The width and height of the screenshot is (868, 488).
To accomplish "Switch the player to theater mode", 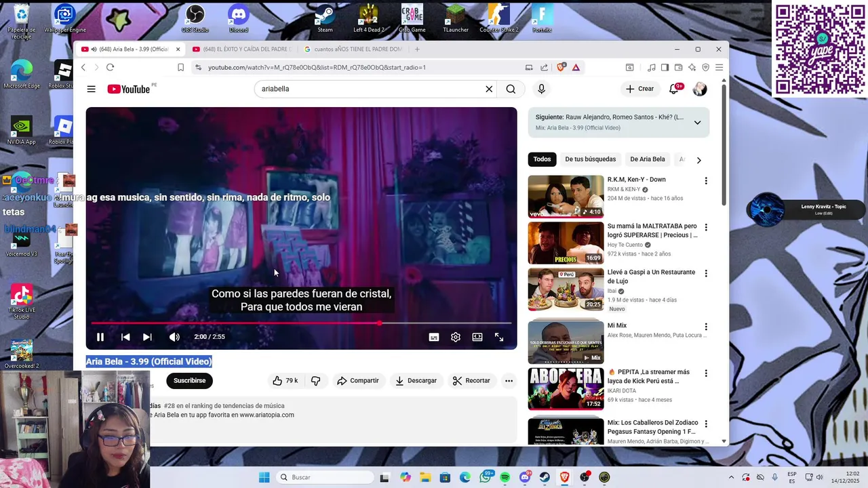I will click(x=477, y=337).
